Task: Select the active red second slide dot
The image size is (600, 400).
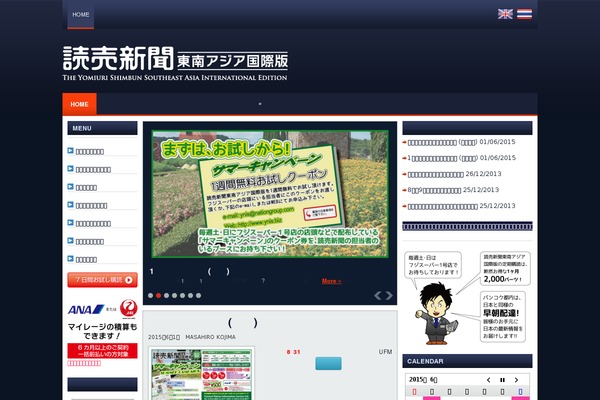Action: (x=158, y=296)
